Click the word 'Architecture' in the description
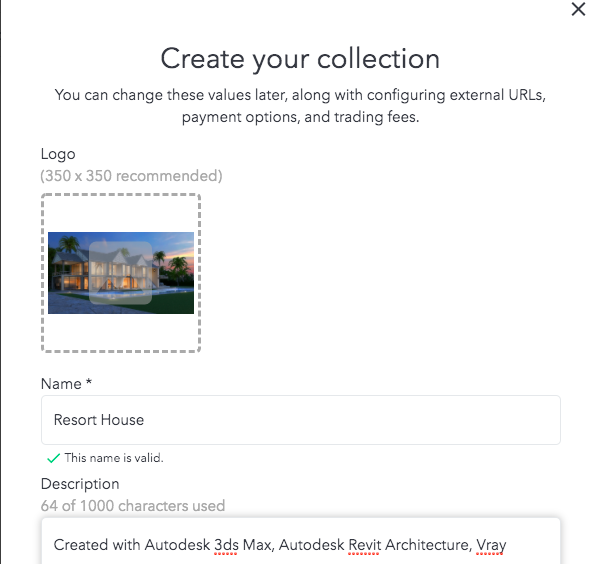The height and width of the screenshot is (564, 601). [x=427, y=545]
